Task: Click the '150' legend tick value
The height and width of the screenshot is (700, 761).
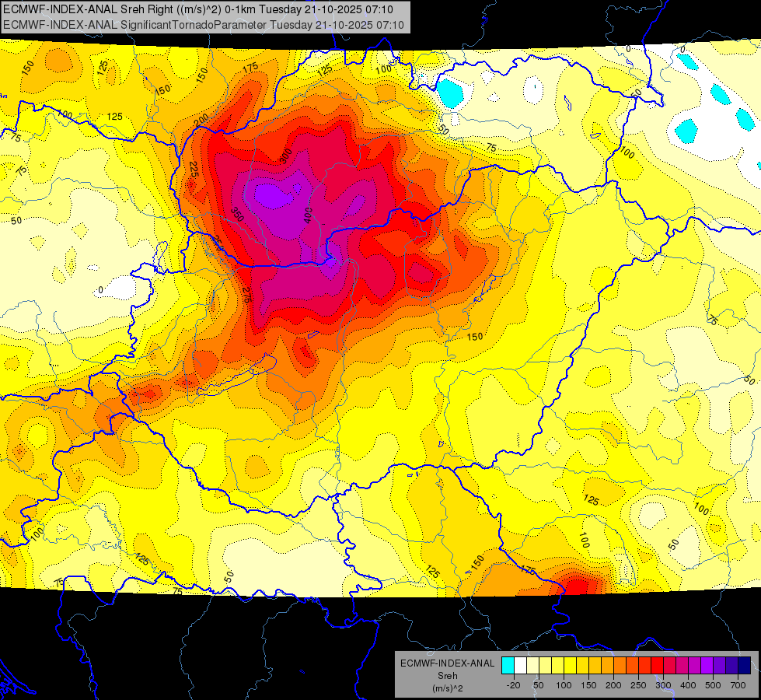Action: click(x=588, y=685)
